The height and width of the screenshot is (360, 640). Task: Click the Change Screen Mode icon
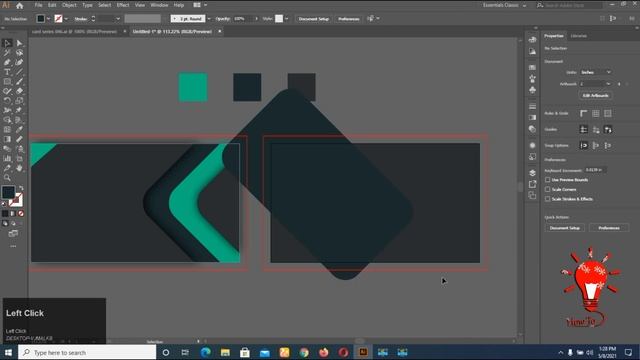pyautogui.click(x=13, y=233)
